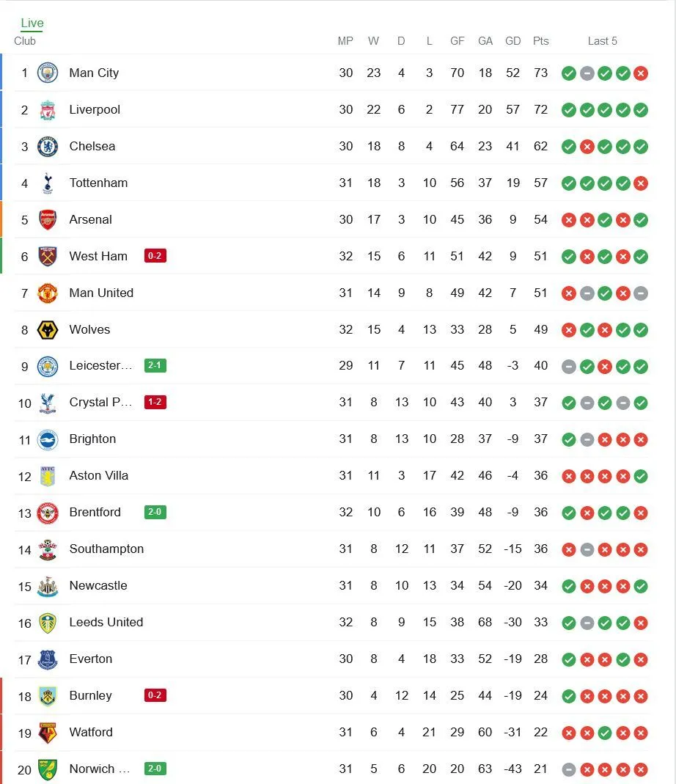Click the Liverpool club crest
Viewport: 676px width, 784px height.
pos(48,109)
